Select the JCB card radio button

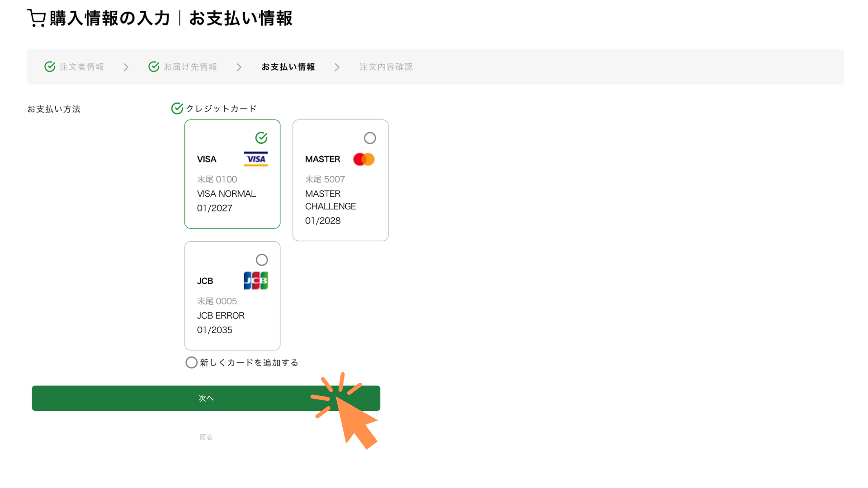click(x=262, y=260)
